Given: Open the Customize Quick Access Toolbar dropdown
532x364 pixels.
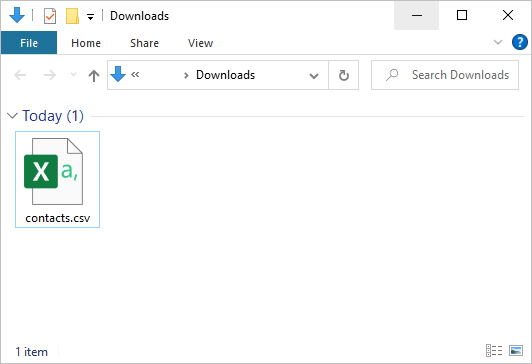Looking at the screenshot, I should 90,16.
